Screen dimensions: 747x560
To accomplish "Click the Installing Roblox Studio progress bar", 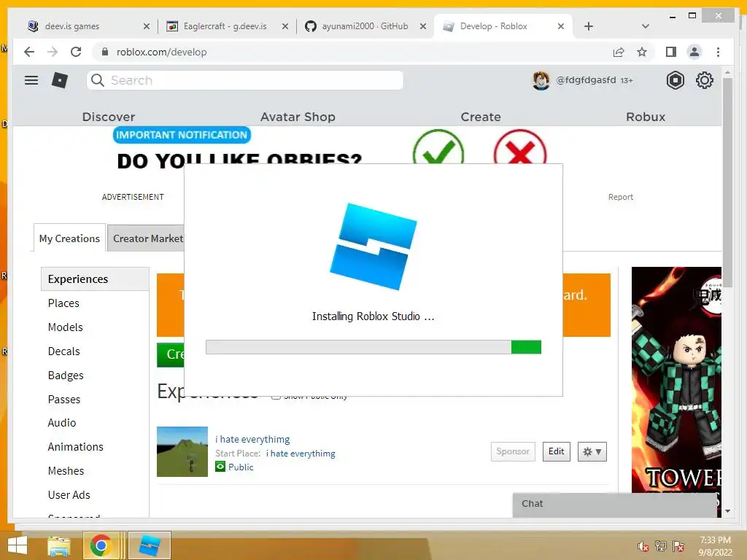I will tap(373, 347).
